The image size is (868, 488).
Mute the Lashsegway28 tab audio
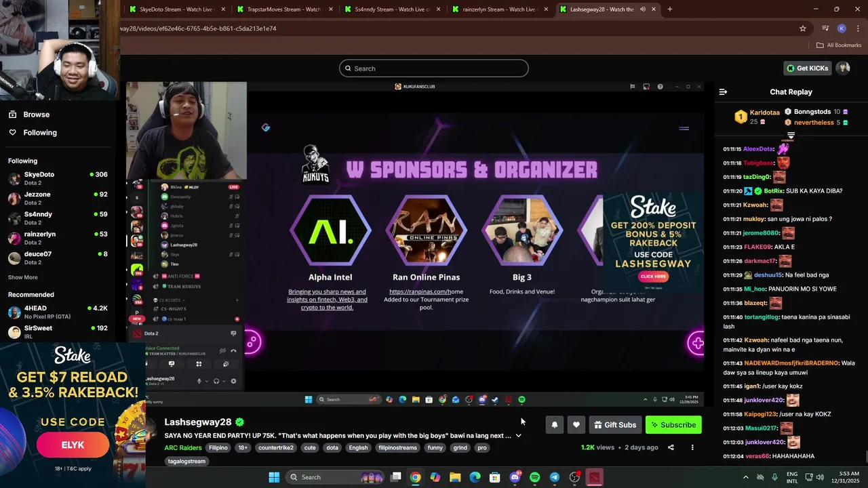(642, 9)
